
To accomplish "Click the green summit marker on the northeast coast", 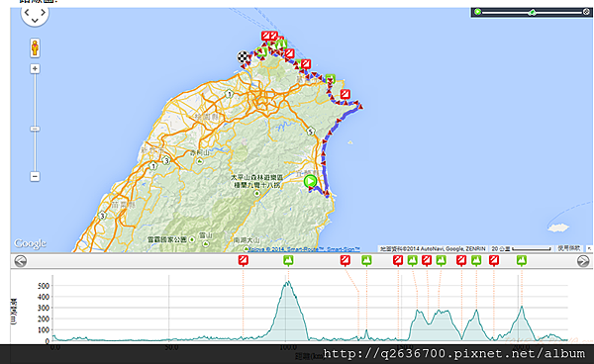I will 331,78.
